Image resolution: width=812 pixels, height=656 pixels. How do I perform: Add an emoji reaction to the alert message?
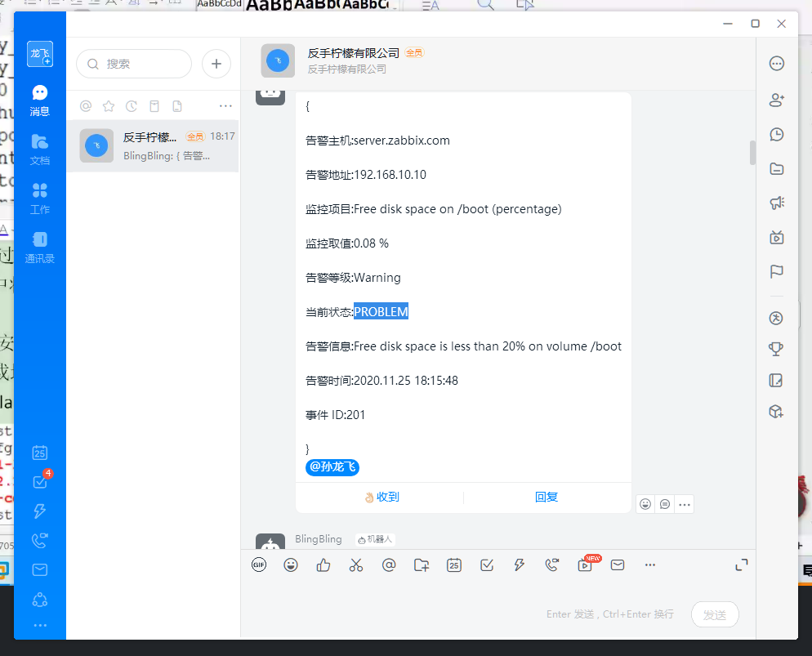645,504
